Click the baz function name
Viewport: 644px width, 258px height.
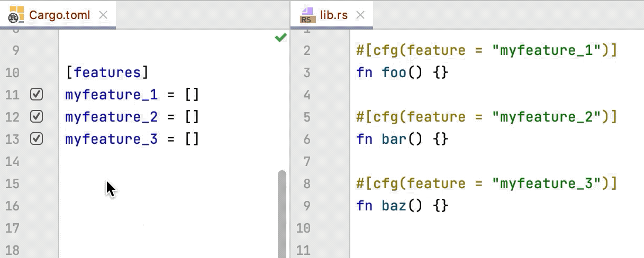click(x=394, y=206)
